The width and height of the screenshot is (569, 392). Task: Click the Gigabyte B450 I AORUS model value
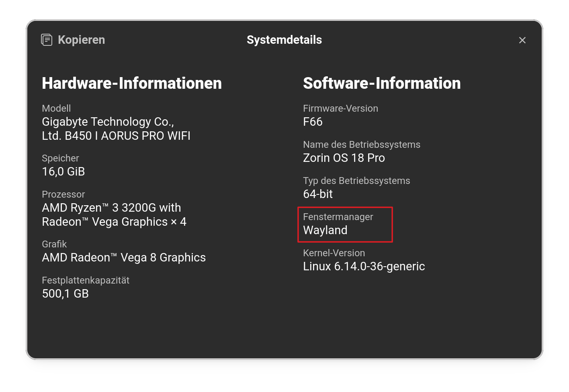116,129
